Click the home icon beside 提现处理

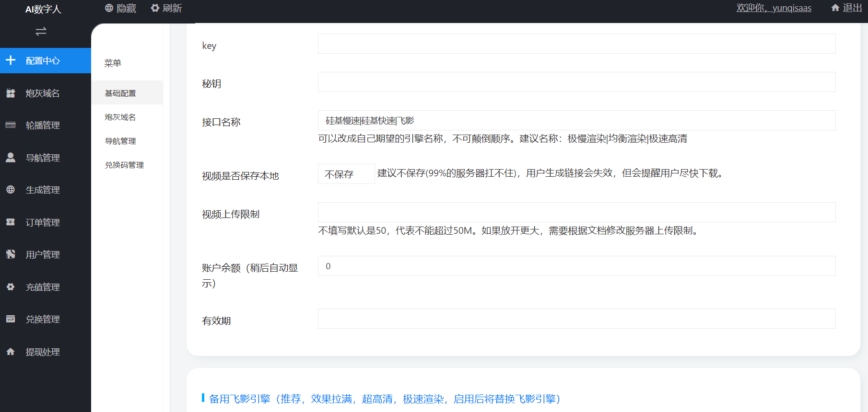tap(11, 351)
